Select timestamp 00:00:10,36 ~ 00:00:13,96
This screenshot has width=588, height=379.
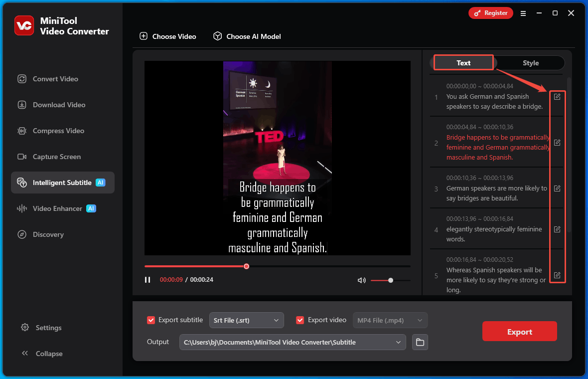[480, 178]
